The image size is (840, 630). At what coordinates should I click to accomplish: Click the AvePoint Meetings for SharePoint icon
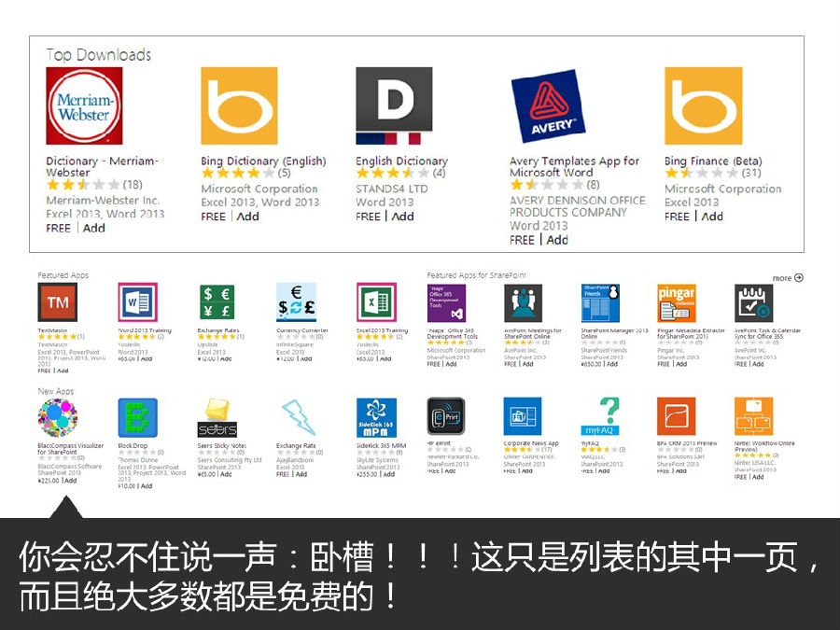524,303
